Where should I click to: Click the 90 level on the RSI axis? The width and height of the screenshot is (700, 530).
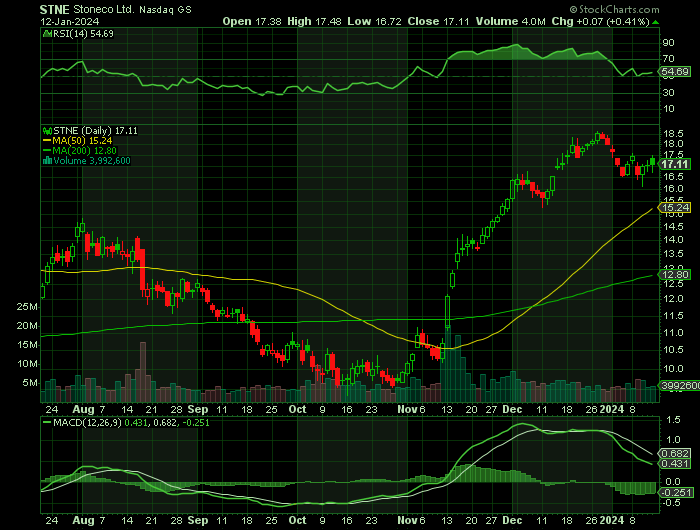(668, 43)
